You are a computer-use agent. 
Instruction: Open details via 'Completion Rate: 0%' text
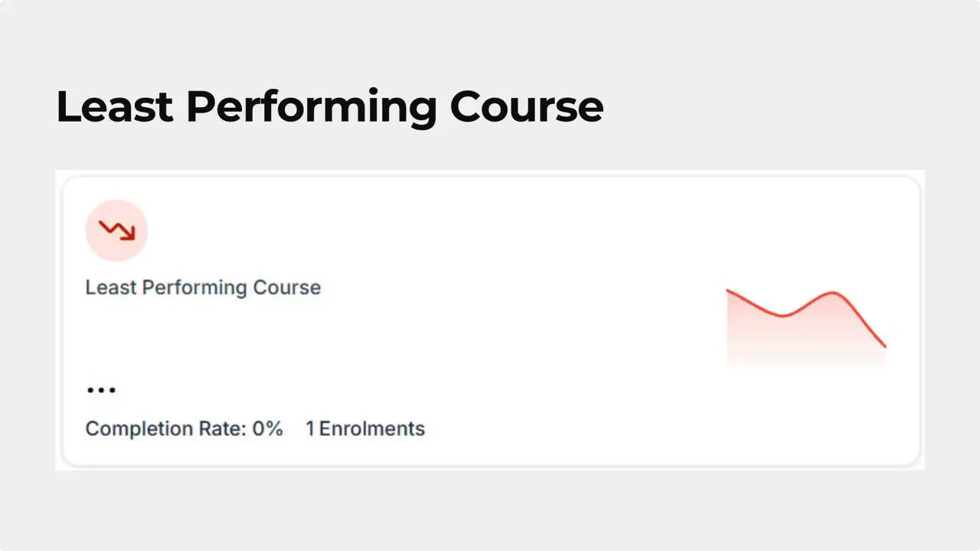coord(184,429)
